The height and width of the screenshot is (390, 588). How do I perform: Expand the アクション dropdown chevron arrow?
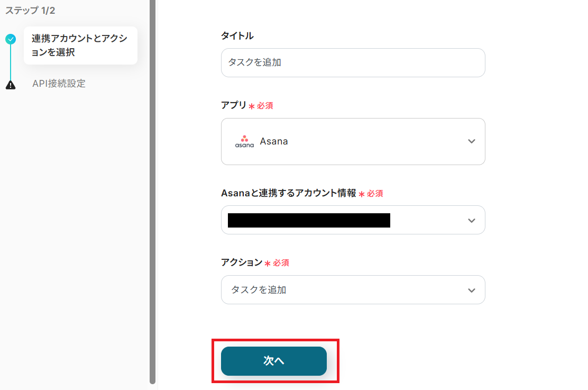[472, 290]
